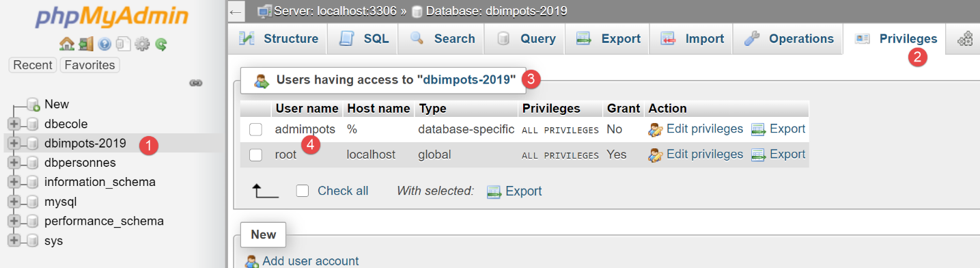The height and width of the screenshot is (268, 980).
Task: Expand the dbecole database node
Action: click(13, 124)
